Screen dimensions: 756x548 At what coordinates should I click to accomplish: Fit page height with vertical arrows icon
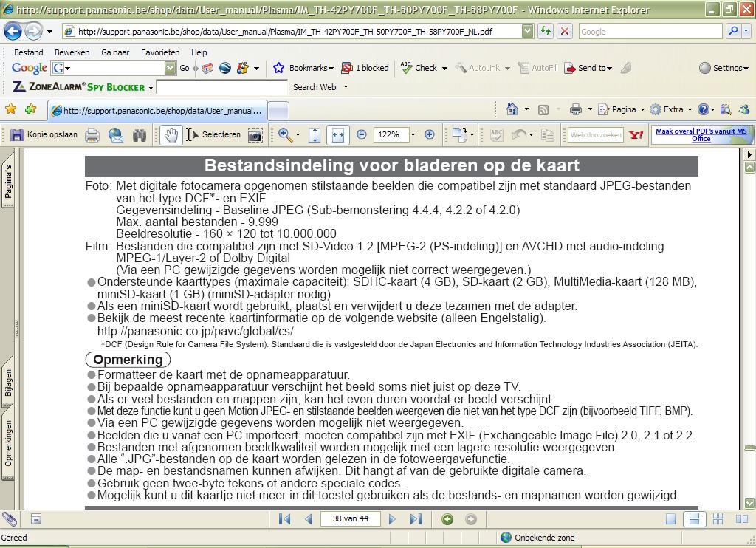[x=315, y=135]
